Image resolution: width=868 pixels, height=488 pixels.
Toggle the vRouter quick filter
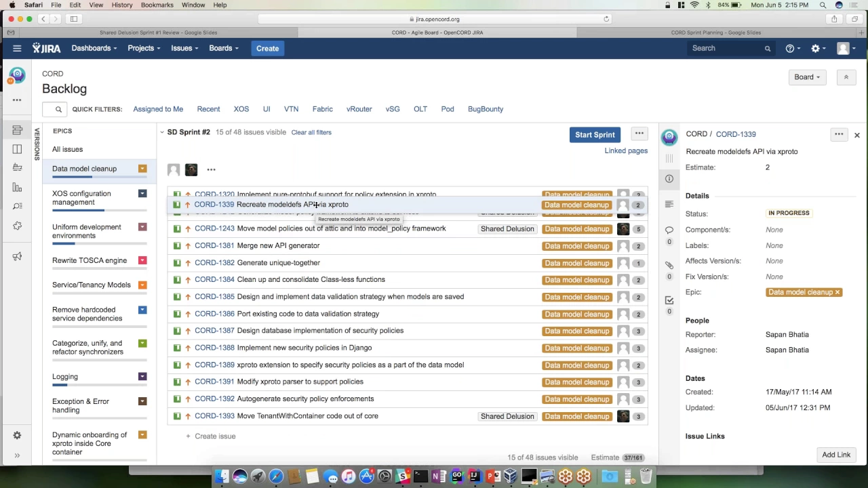359,109
